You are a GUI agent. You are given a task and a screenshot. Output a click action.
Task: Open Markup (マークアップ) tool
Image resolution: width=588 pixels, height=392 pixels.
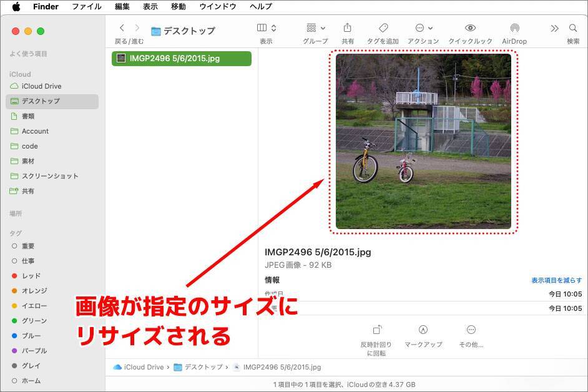[423, 330]
